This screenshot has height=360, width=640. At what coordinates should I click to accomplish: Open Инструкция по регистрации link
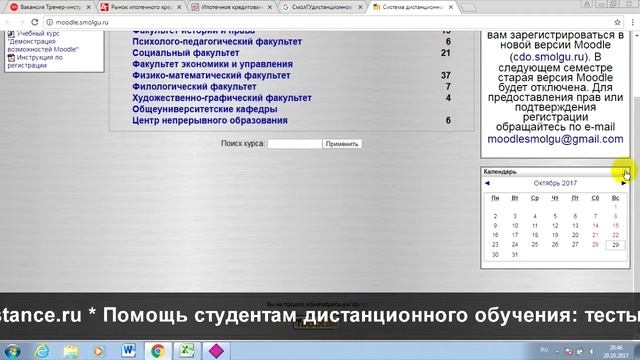pos(35,61)
